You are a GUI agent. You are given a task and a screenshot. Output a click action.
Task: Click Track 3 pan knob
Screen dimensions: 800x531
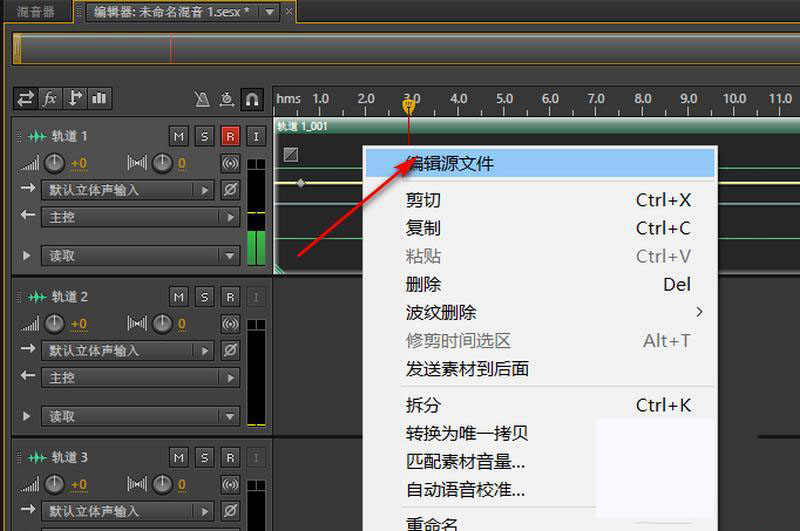[x=162, y=485]
